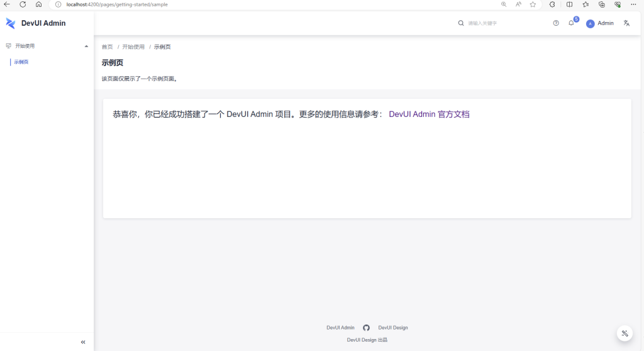The height and width of the screenshot is (351, 644).
Task: Open browser extensions puzzle icon
Action: (x=552, y=4)
